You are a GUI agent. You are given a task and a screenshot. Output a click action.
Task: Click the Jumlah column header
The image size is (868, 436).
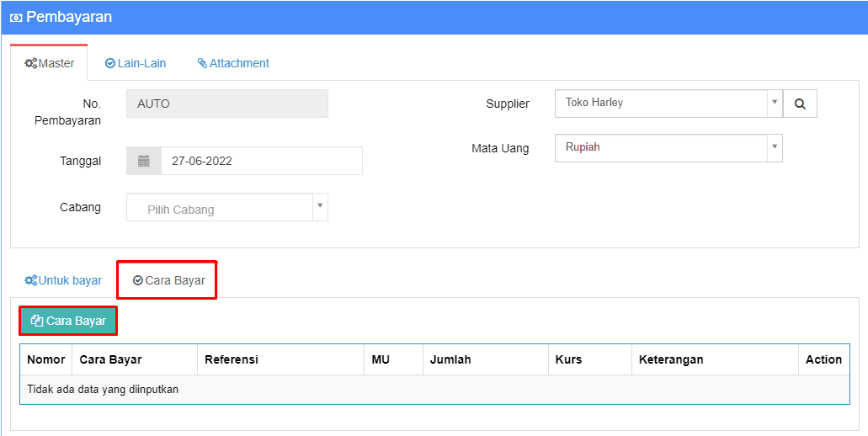coord(450,359)
